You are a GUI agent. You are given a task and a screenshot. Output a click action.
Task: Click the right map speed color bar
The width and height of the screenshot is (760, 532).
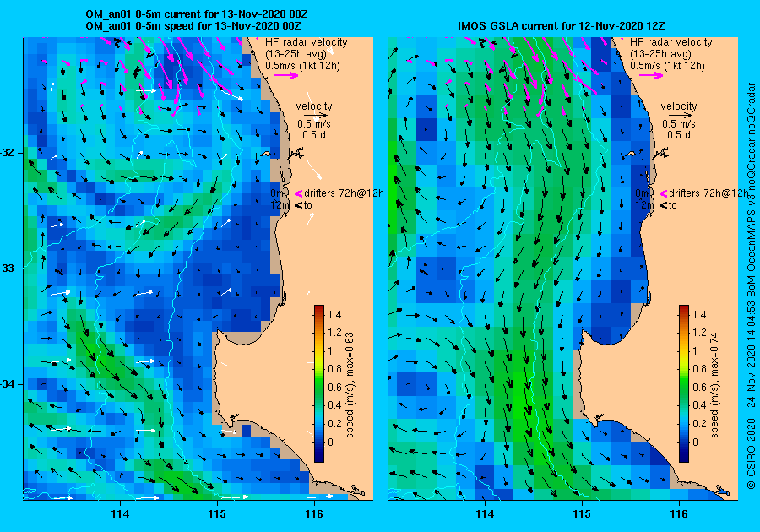tap(684, 383)
